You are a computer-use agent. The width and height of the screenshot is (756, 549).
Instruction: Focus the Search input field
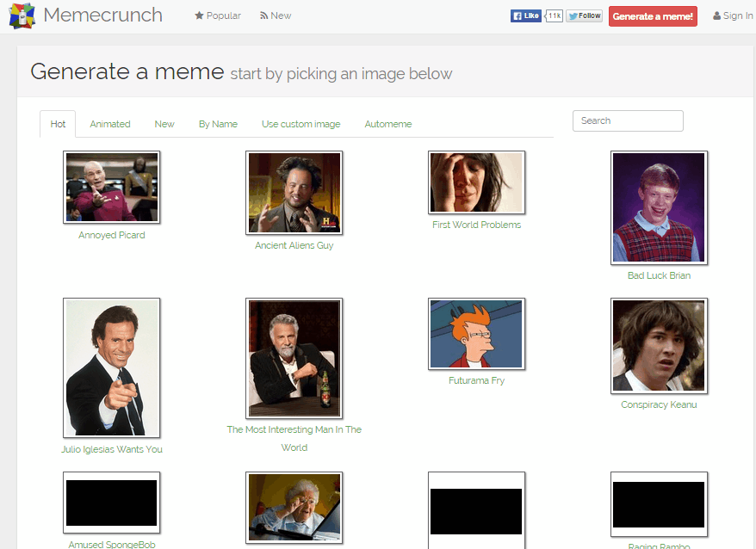pyautogui.click(x=628, y=121)
